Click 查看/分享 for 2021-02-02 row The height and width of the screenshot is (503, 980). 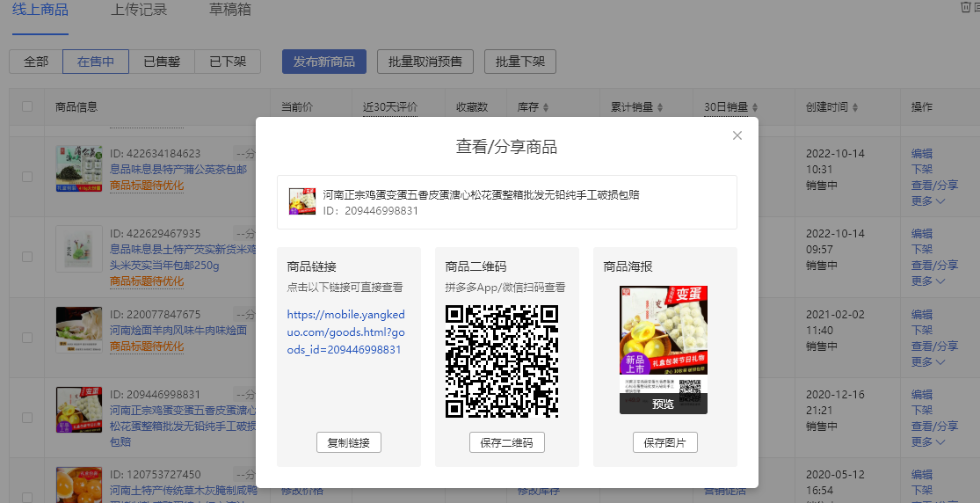pyautogui.click(x=934, y=346)
